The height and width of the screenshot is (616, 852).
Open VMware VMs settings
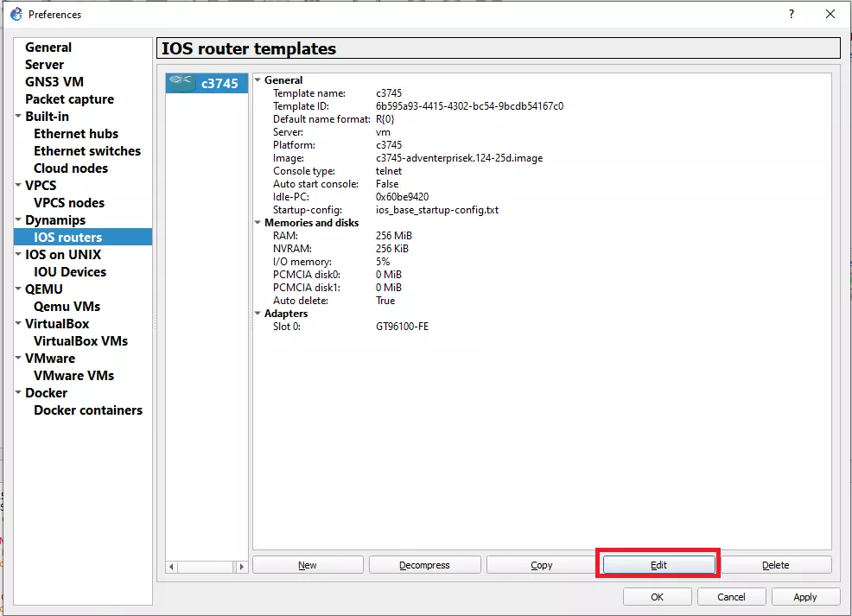click(74, 376)
